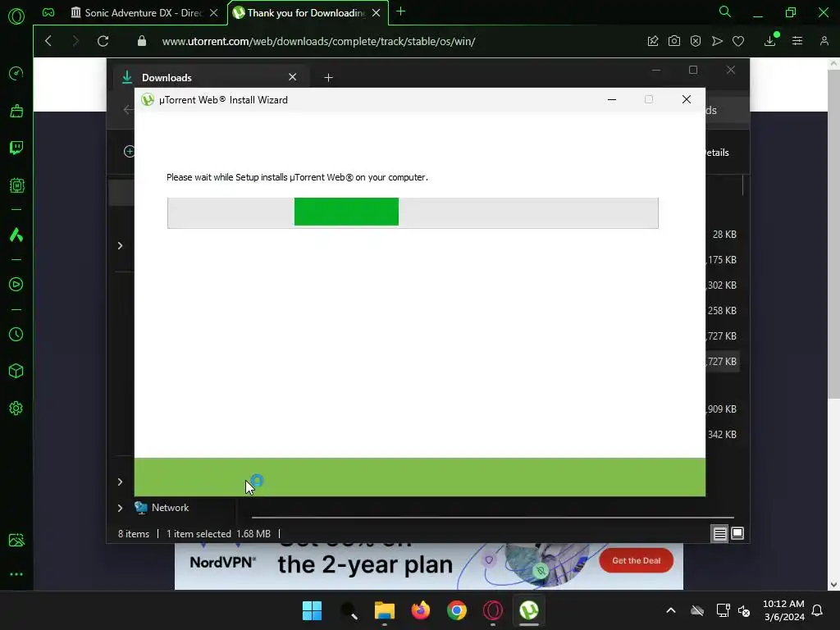Screen dimensions: 840x630
Task: Open browser downloads popup icon
Action: (770, 41)
